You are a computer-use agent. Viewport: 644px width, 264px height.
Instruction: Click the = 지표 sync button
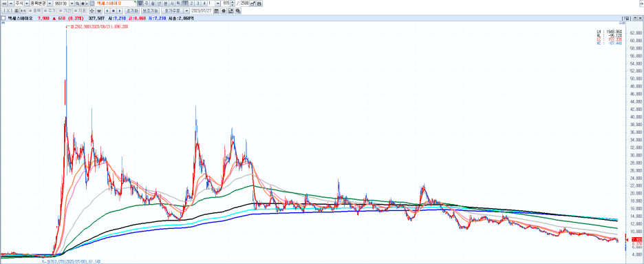(x=80, y=11)
